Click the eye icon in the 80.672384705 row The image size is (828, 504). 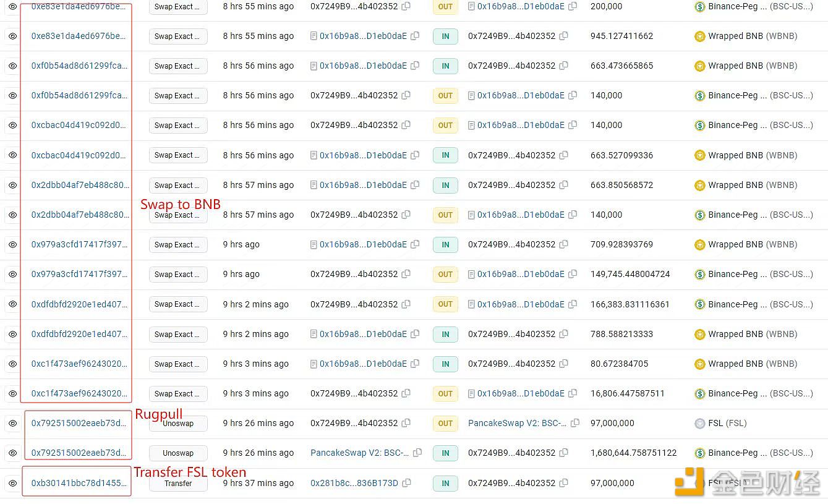(x=12, y=364)
